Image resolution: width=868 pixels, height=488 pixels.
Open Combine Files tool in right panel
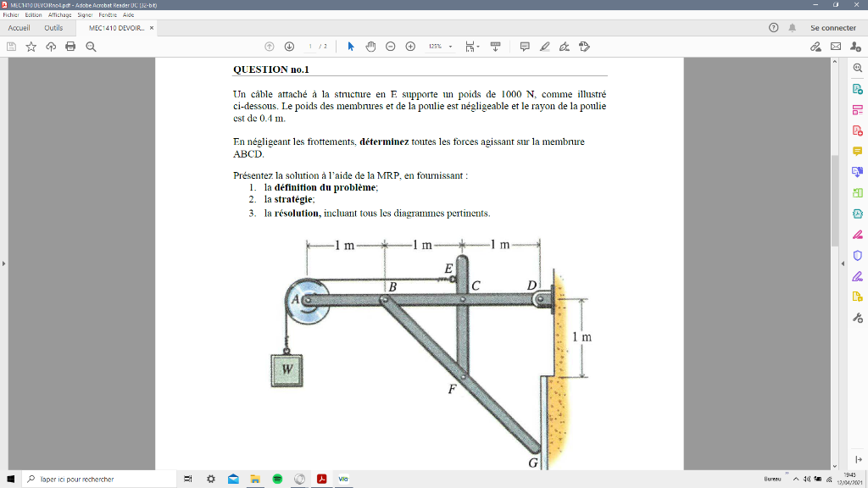coord(858,172)
